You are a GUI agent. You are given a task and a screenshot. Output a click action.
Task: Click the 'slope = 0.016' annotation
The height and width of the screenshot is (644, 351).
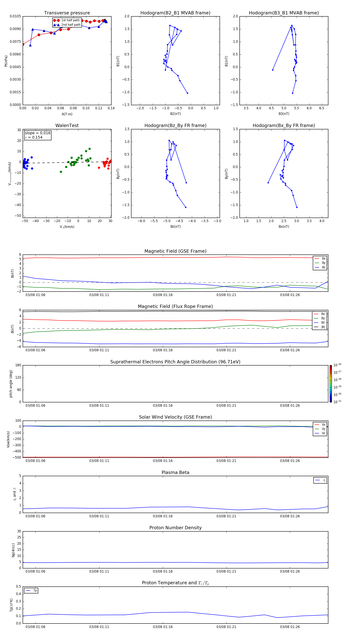pyautogui.click(x=38, y=133)
